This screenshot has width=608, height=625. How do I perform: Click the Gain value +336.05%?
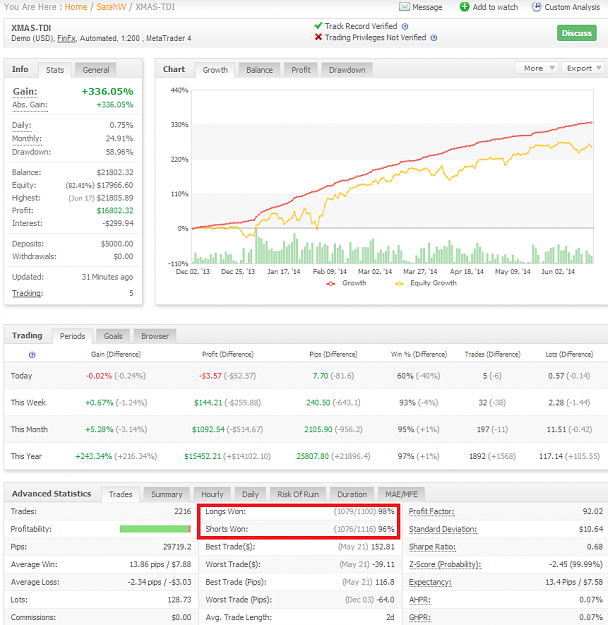pos(107,92)
